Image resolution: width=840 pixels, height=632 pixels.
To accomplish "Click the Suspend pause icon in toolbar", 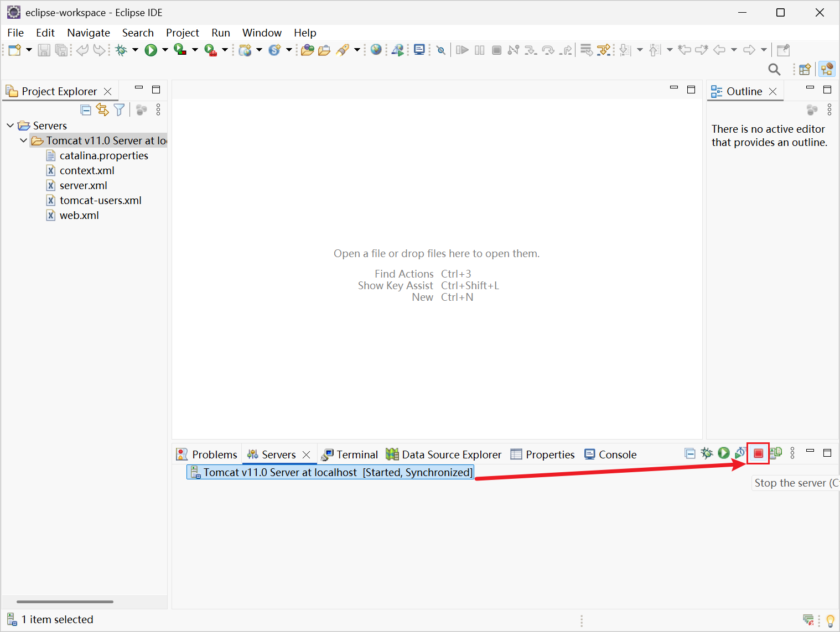I will click(480, 50).
